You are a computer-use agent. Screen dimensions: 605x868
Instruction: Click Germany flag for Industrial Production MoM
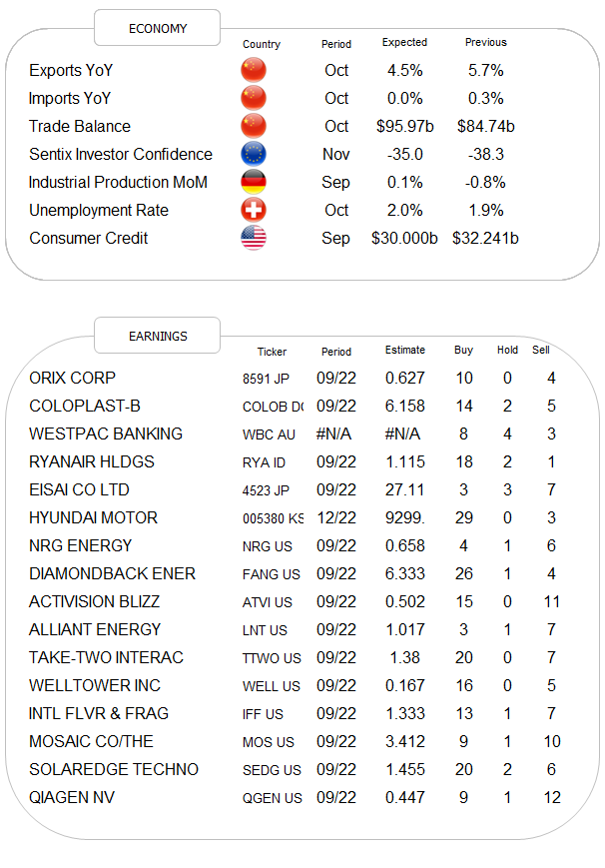(x=254, y=182)
